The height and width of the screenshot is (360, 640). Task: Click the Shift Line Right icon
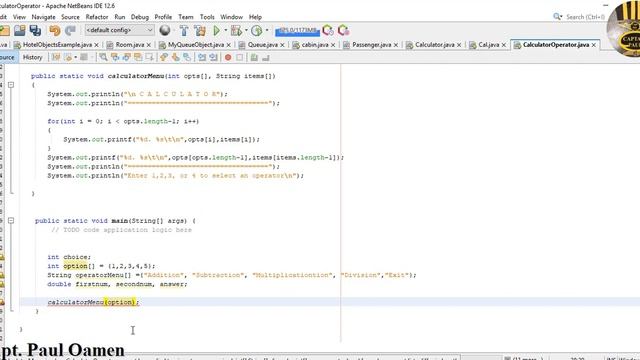(x=213, y=58)
